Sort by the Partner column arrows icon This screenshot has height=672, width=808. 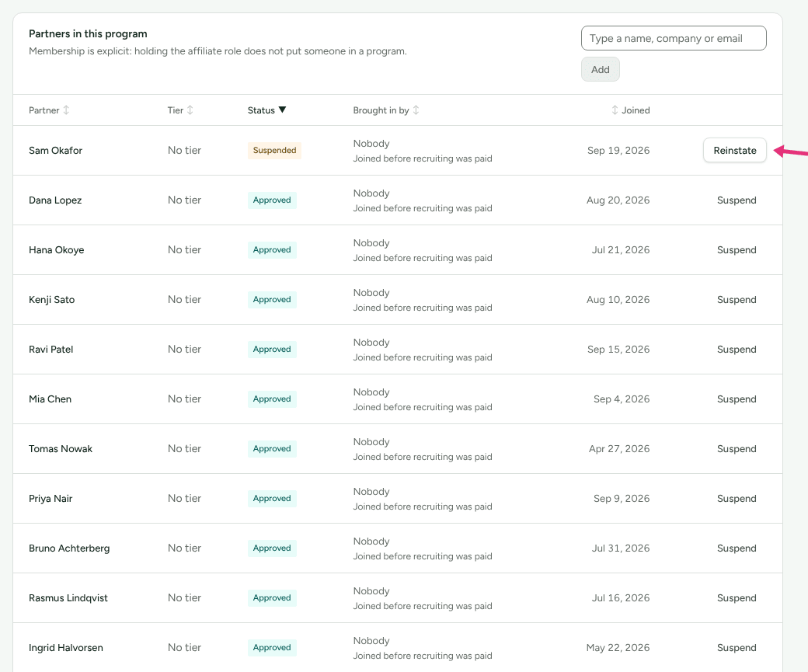point(66,110)
